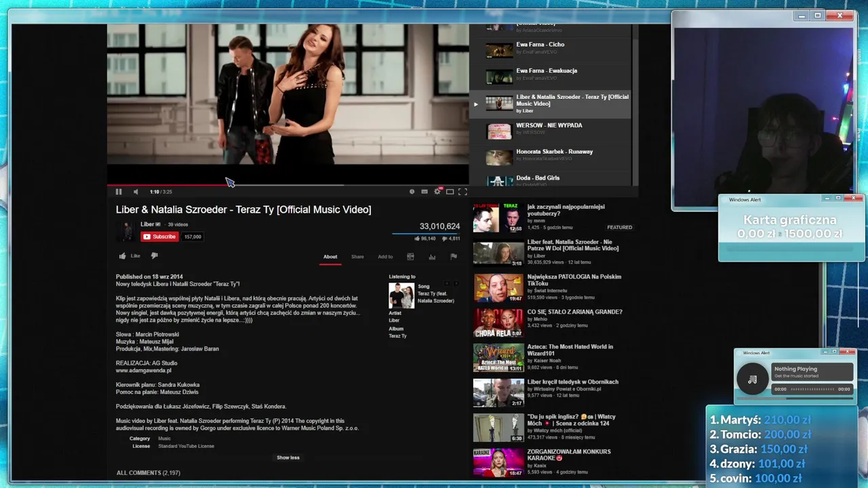
Task: Open the Share tab
Action: 357,257
